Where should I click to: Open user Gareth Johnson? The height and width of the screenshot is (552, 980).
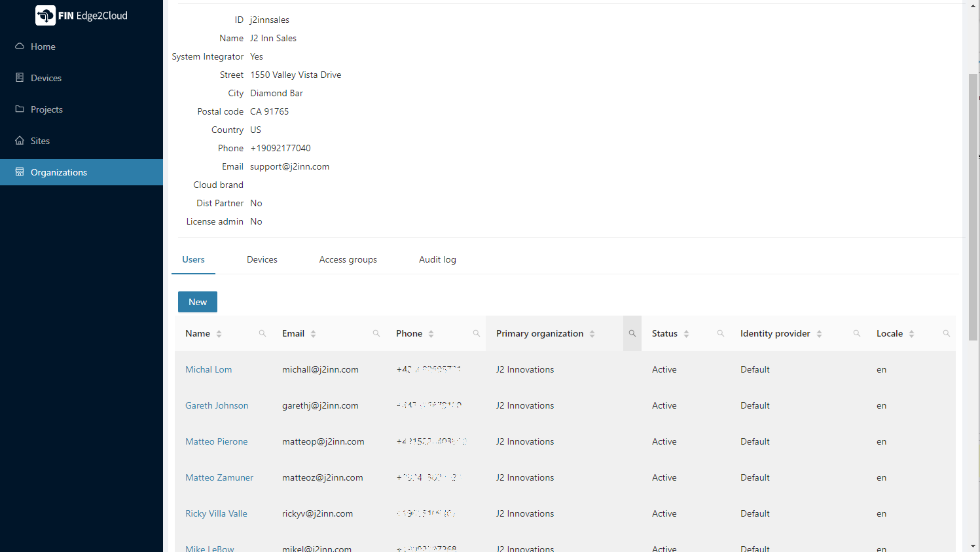(217, 405)
